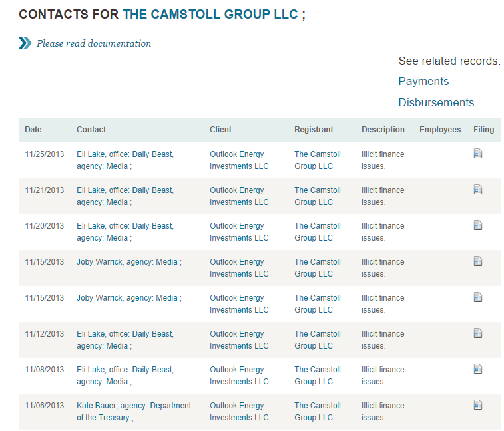Screen dimensions: 504x431
Task: Click the Contact column header
Action: (91, 130)
